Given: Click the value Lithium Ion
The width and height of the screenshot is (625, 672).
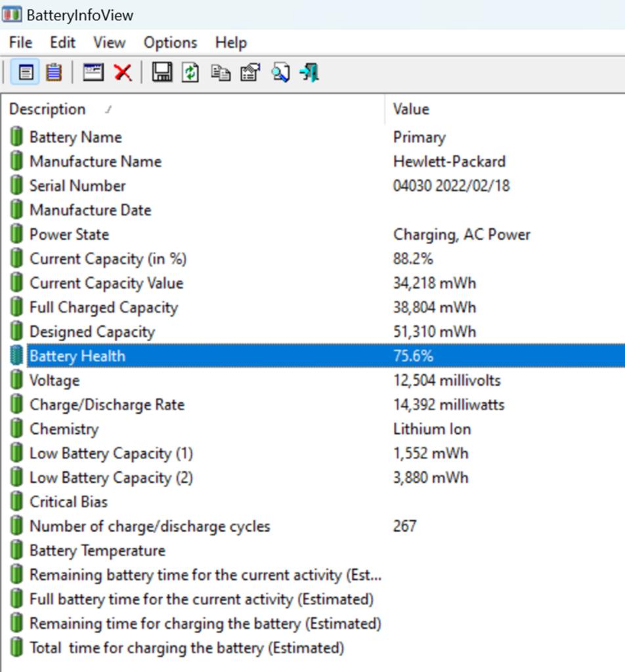Looking at the screenshot, I should pos(432,429).
